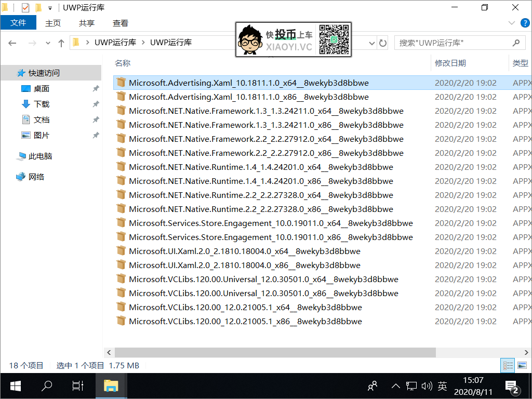Click the Back navigation arrow
Viewport: 532px width, 399px height.
coord(12,43)
